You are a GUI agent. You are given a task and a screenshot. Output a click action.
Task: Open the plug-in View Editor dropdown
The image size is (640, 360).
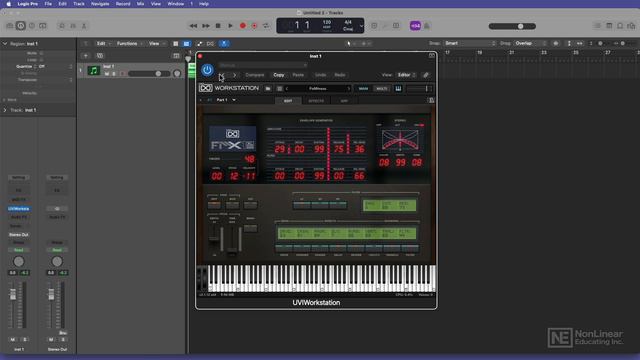407,75
